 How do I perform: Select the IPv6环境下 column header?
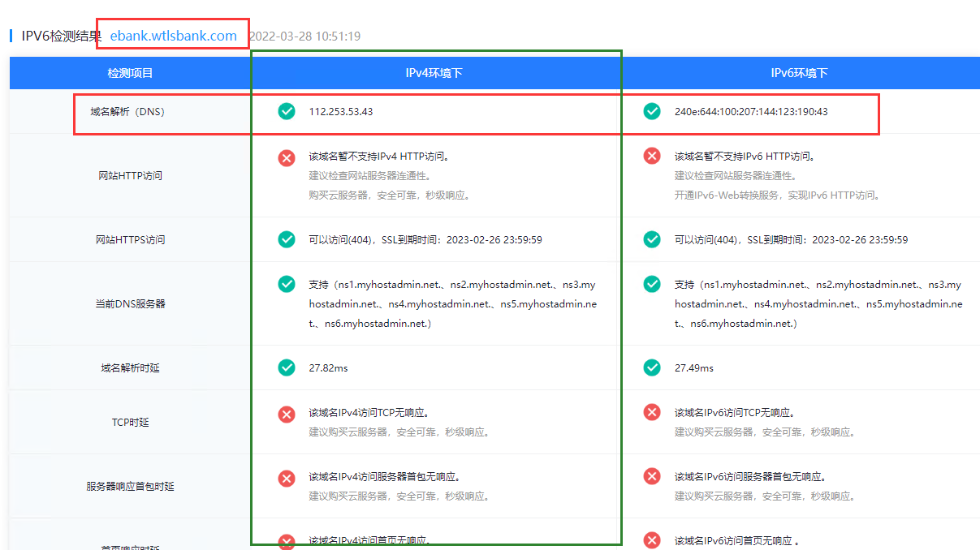click(801, 72)
